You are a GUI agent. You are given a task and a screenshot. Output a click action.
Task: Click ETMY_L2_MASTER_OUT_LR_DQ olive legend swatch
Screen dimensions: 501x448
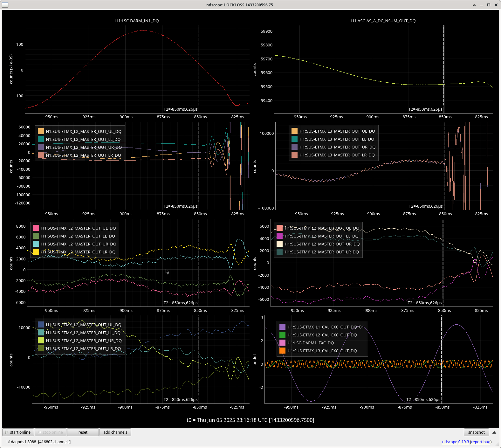pyautogui.click(x=41, y=348)
